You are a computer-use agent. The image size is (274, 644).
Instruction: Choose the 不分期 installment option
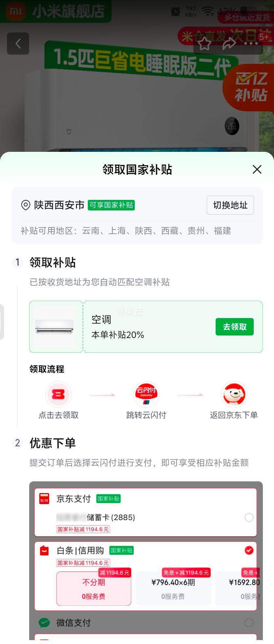[x=94, y=588]
